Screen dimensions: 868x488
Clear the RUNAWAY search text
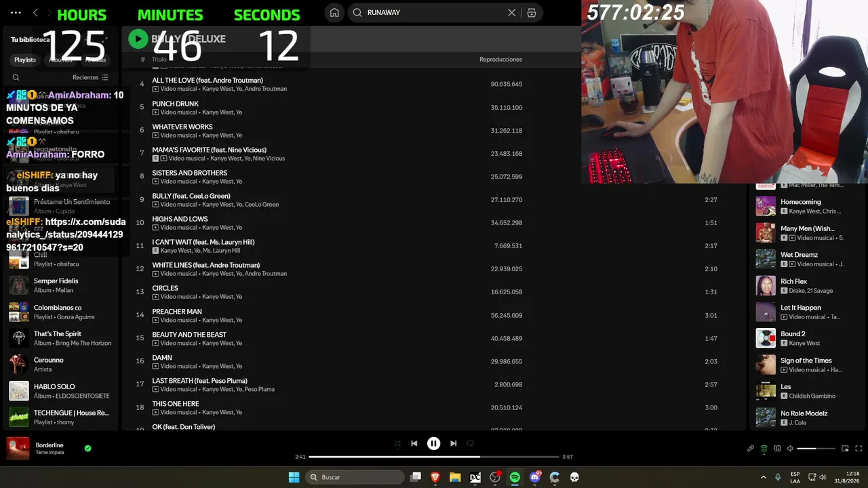(512, 13)
